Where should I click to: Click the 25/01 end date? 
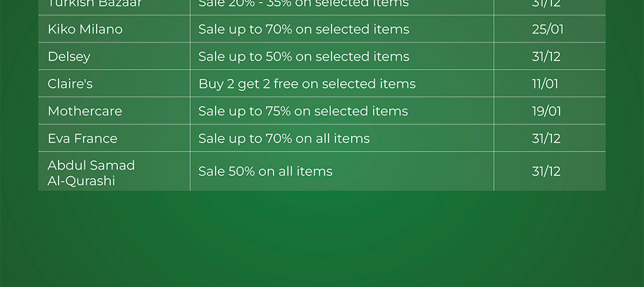point(547,30)
